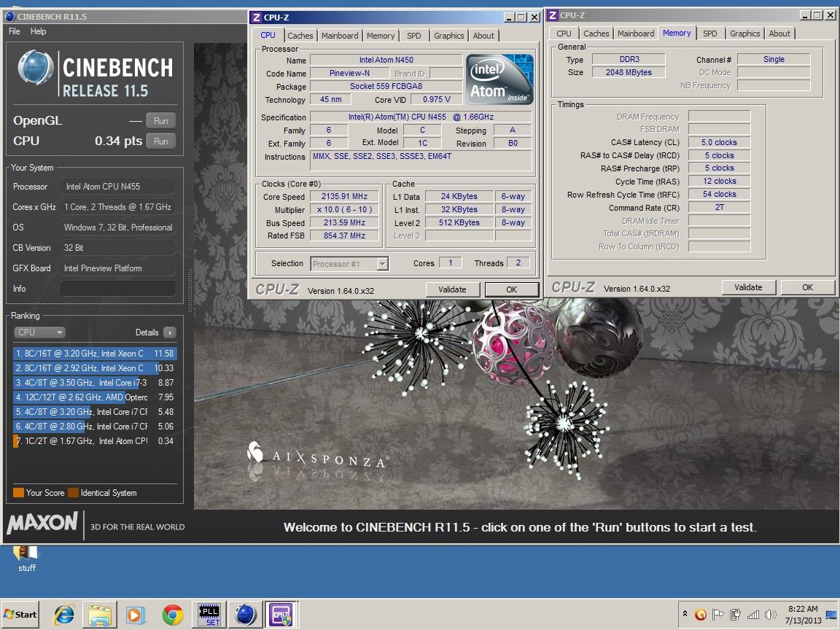Switch to Graphics tab in CPU-Z CPU window
The image size is (840, 630).
tap(449, 35)
